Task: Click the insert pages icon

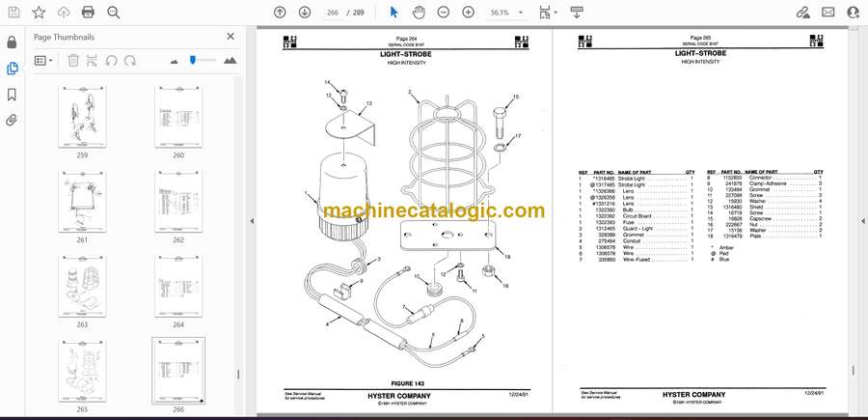Action: point(92,61)
